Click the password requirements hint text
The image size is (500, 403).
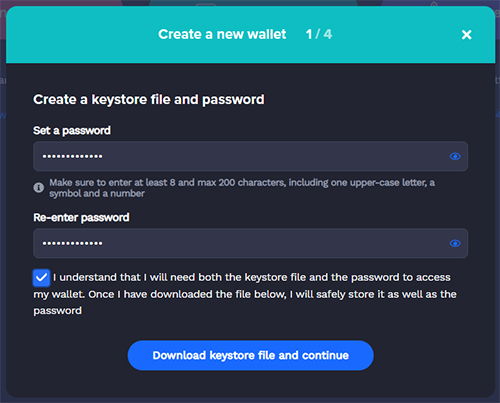click(242, 188)
